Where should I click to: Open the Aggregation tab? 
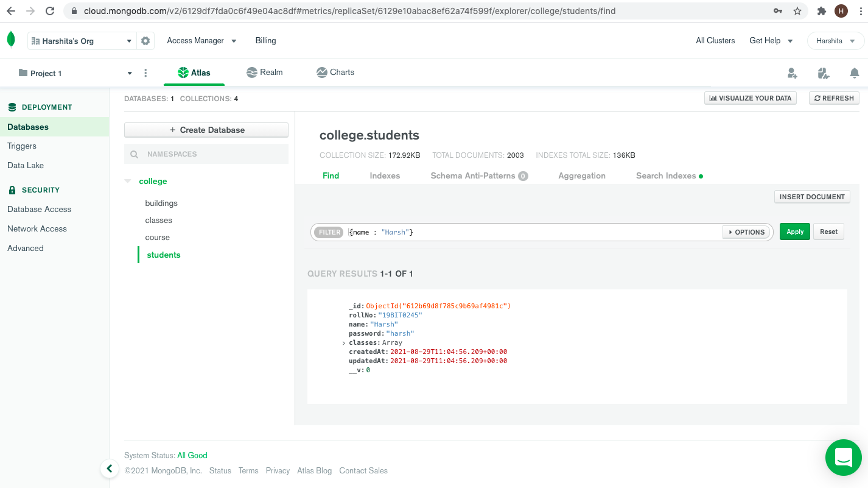click(x=581, y=175)
